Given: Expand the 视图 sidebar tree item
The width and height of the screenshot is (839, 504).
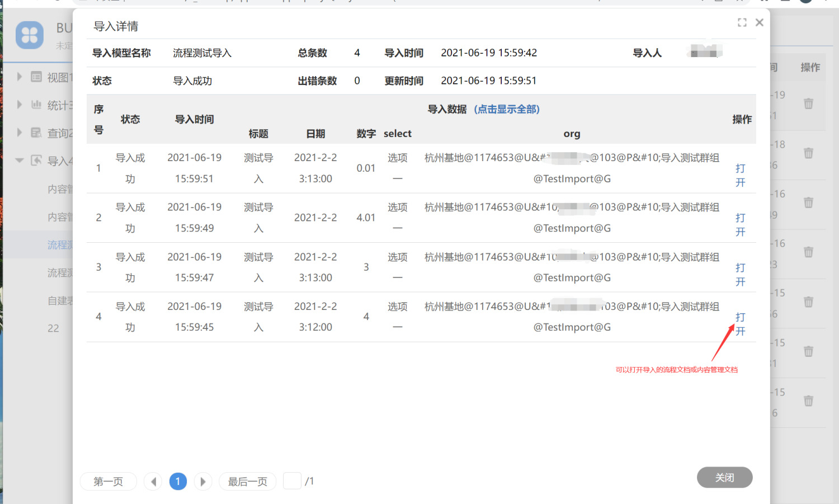Looking at the screenshot, I should click(x=20, y=77).
